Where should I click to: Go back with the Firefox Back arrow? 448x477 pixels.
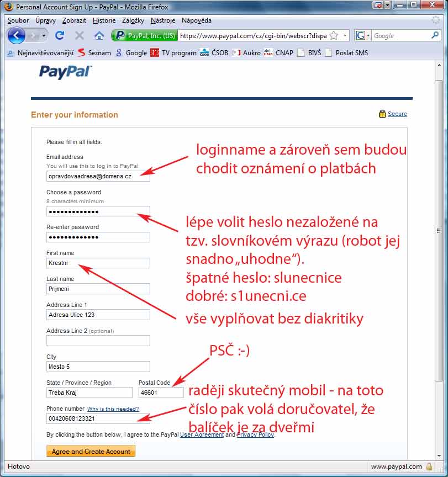pos(16,35)
